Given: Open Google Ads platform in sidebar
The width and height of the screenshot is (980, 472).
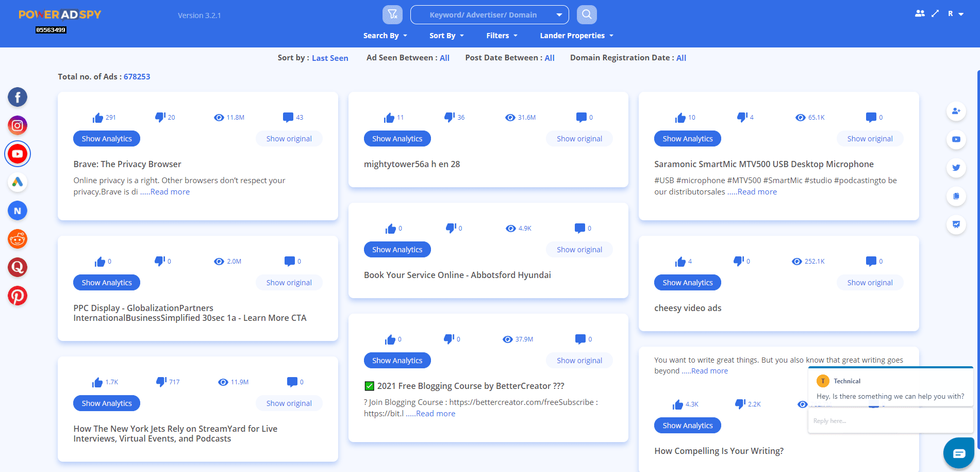Looking at the screenshot, I should tap(18, 182).
